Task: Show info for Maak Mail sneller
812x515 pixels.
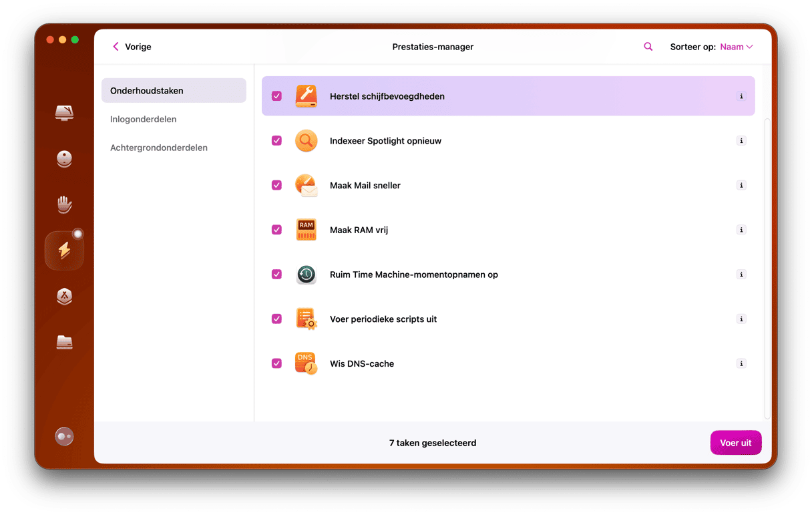Action: 741,185
